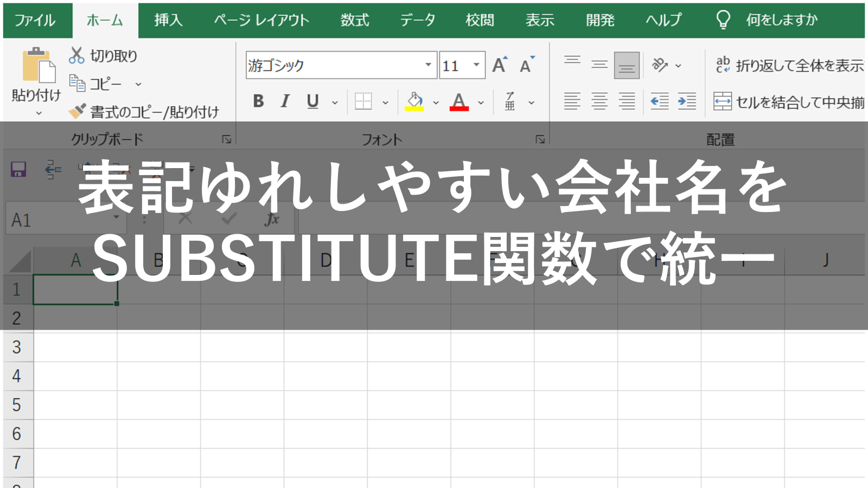Screen dimensions: 868x488
Task: Open the 游ゴシック font name dropdown
Action: pyautogui.click(x=428, y=65)
